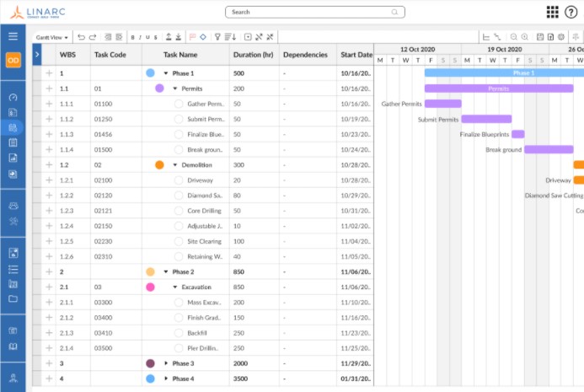Collapse the Phase 1 row
The width and height of the screenshot is (584, 392).
point(166,73)
